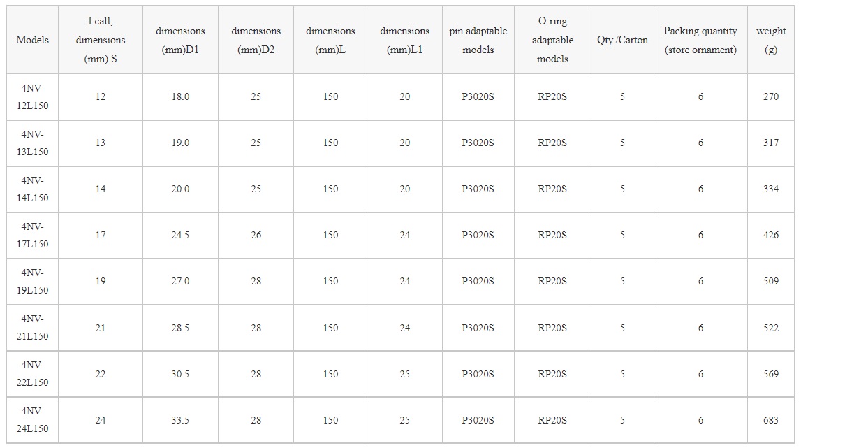Select the pin adaptable models header
This screenshot has height=448, width=868.
pyautogui.click(x=478, y=40)
